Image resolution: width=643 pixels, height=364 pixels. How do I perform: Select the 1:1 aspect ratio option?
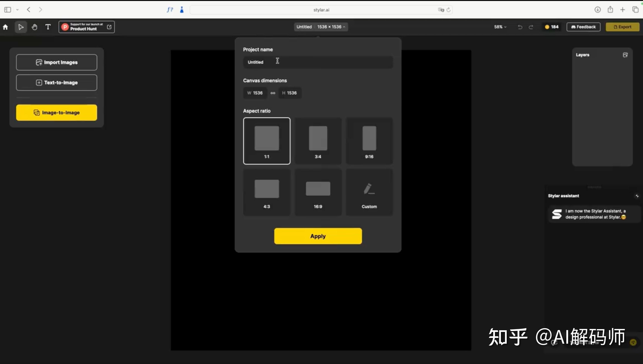coord(266,141)
